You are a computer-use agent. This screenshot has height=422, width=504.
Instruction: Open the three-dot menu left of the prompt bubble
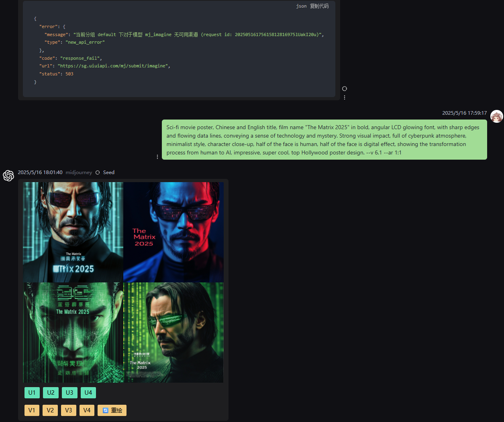pyautogui.click(x=157, y=156)
